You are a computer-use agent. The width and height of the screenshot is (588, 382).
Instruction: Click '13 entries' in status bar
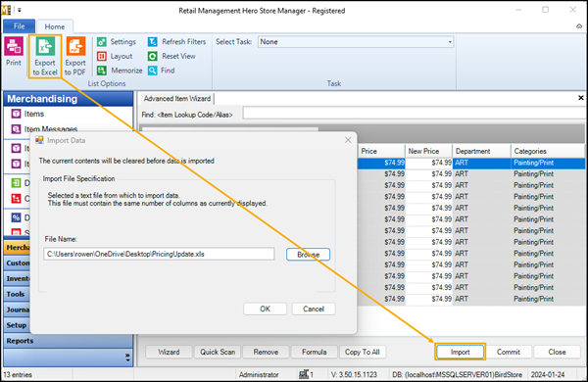18,374
